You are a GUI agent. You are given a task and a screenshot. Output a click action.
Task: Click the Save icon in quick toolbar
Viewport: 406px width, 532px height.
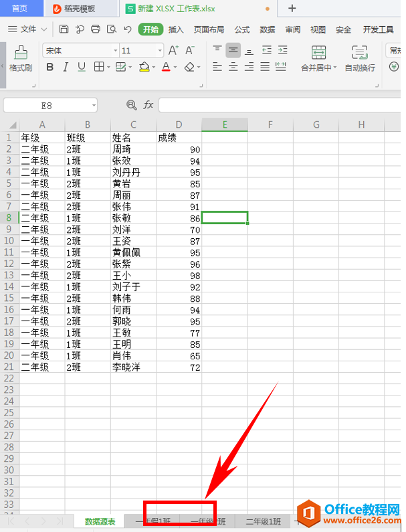(64, 29)
